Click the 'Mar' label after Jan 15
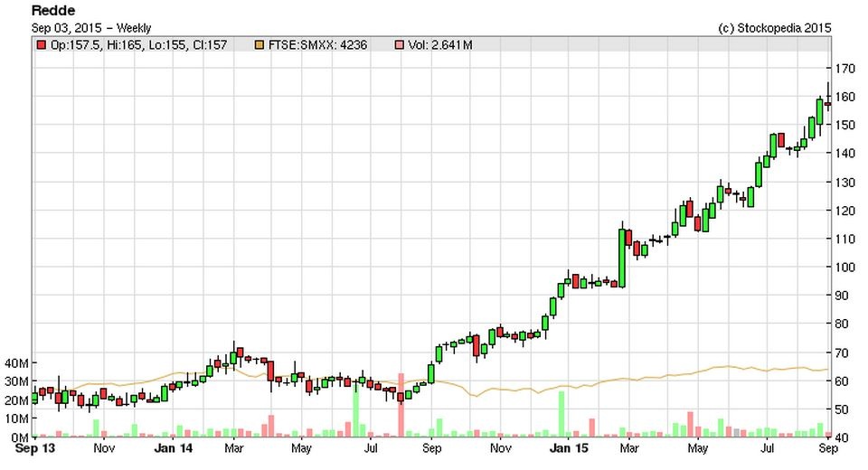868x470 pixels. (629, 448)
